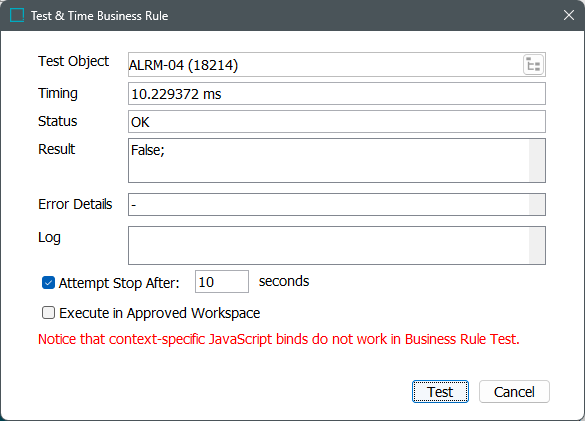Focus the stop-after seconds input field
Screen dimensions: 585x421
coord(222,281)
